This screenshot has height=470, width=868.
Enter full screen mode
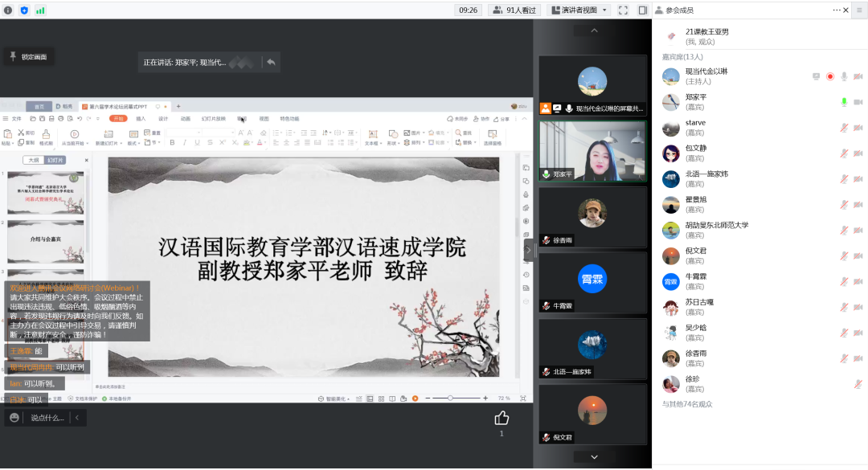(623, 10)
